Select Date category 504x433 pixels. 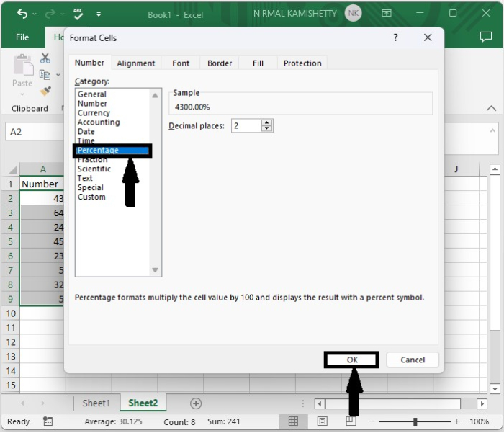pos(86,132)
